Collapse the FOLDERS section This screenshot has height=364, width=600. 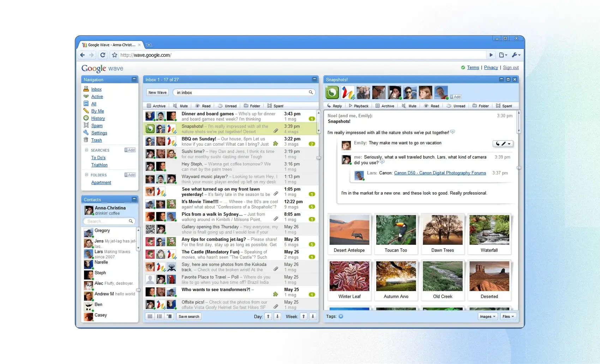point(86,175)
